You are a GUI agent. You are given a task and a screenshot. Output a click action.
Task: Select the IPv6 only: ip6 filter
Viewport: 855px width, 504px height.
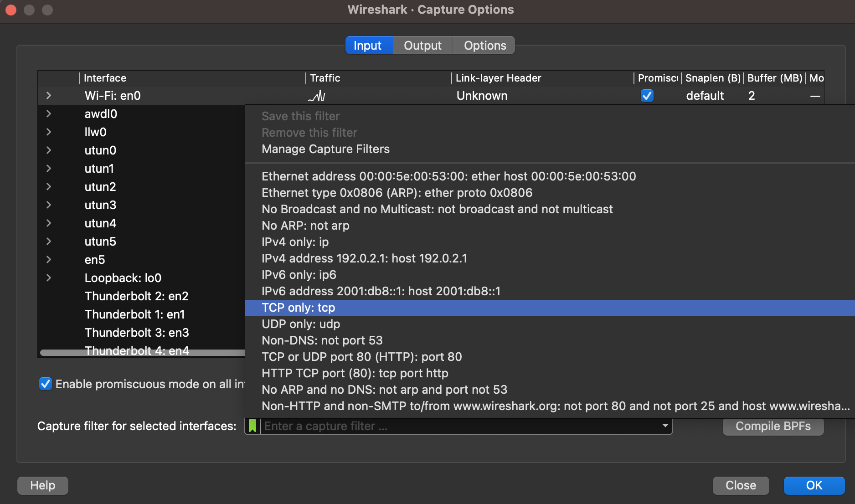tap(550, 275)
